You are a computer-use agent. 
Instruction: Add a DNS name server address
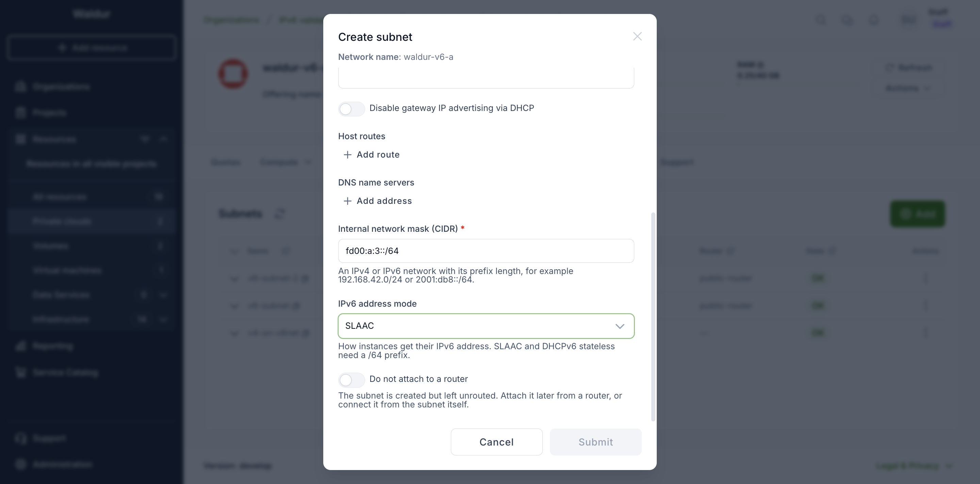tap(377, 201)
